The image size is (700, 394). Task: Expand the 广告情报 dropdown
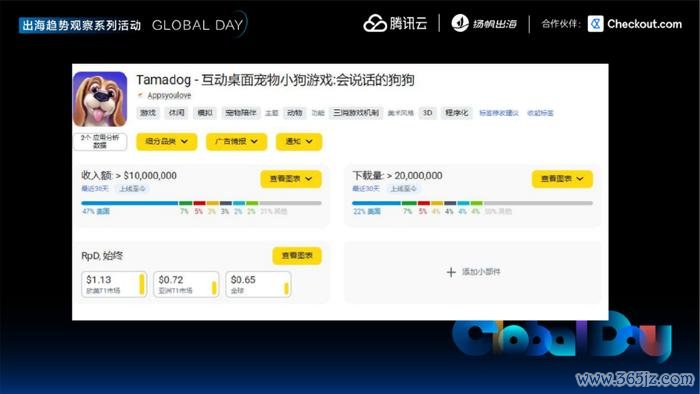(x=236, y=141)
